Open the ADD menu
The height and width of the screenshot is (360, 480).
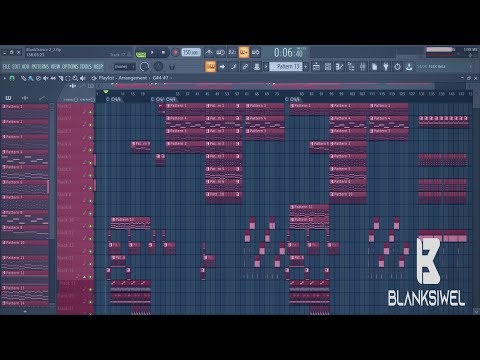coord(25,66)
